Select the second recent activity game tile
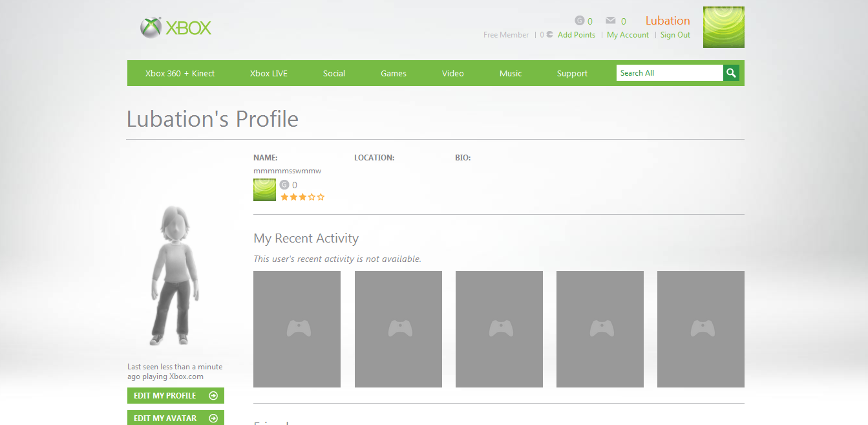The width and height of the screenshot is (868, 425). (x=398, y=329)
